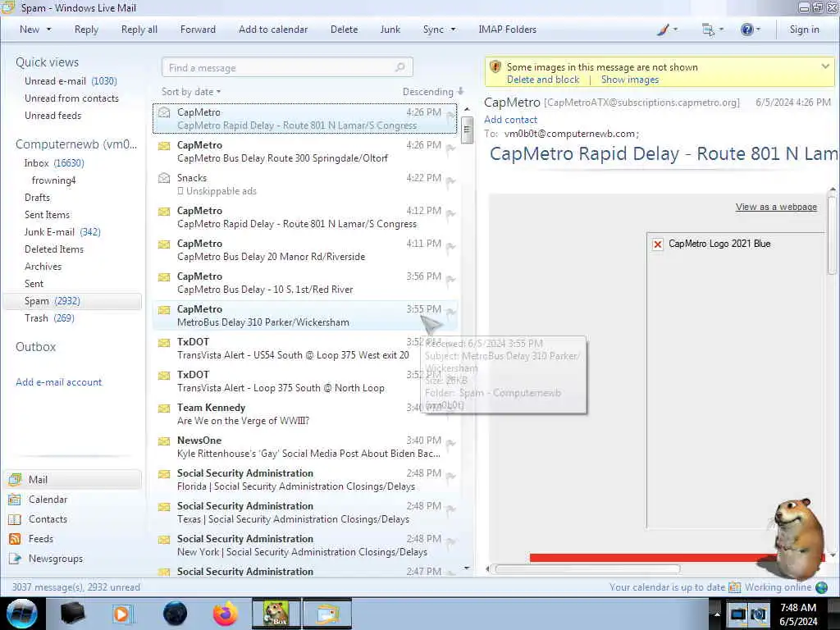The height and width of the screenshot is (630, 840).
Task: Open the Sort by date dropdown
Action: (191, 92)
